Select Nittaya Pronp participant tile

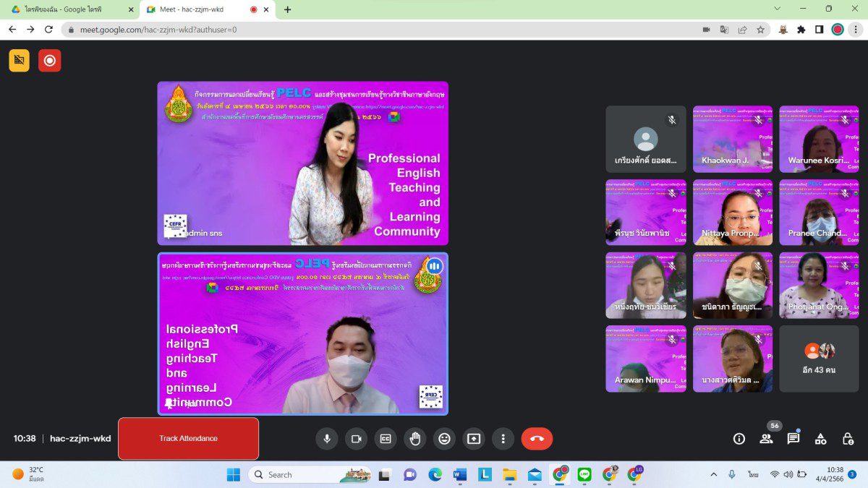(733, 213)
